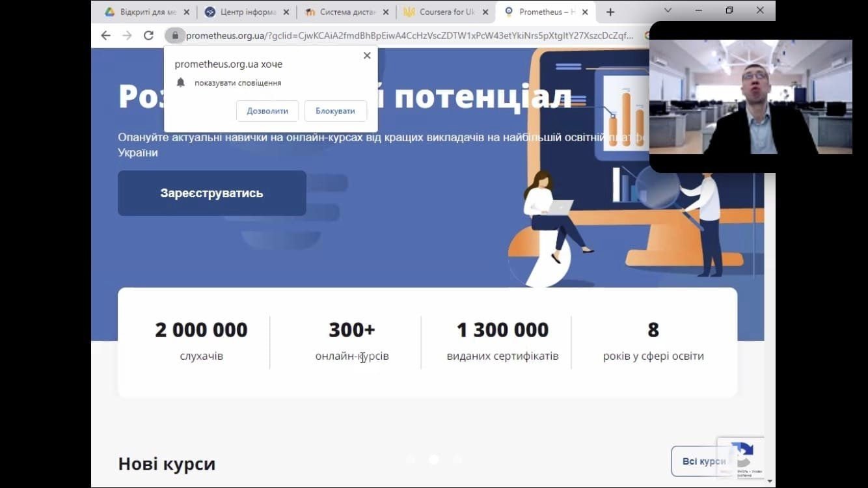Close the Coursera for Ukraine tab
868x488 pixels.
(485, 12)
